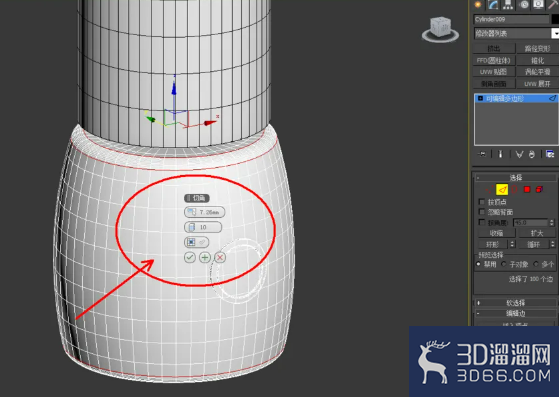Open the Modify command panel tab
Viewport: 559px width, 397px height.
coord(493,4)
